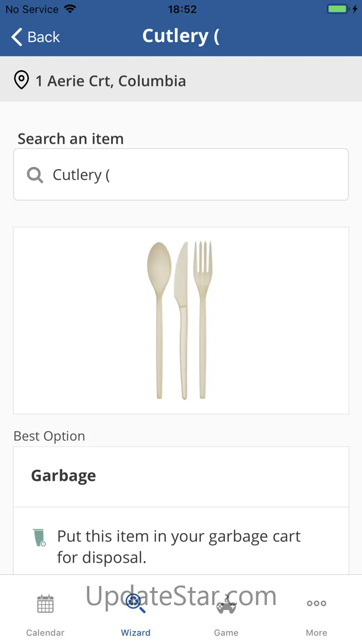This screenshot has height=644, width=362.
Task: Open the Calendar grid icon
Action: tap(45, 604)
